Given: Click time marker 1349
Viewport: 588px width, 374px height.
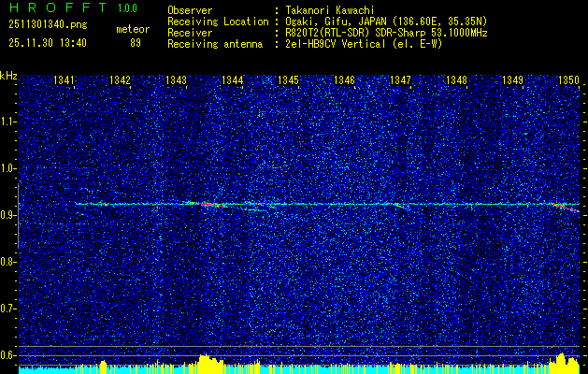Looking at the screenshot, I should coord(512,79).
